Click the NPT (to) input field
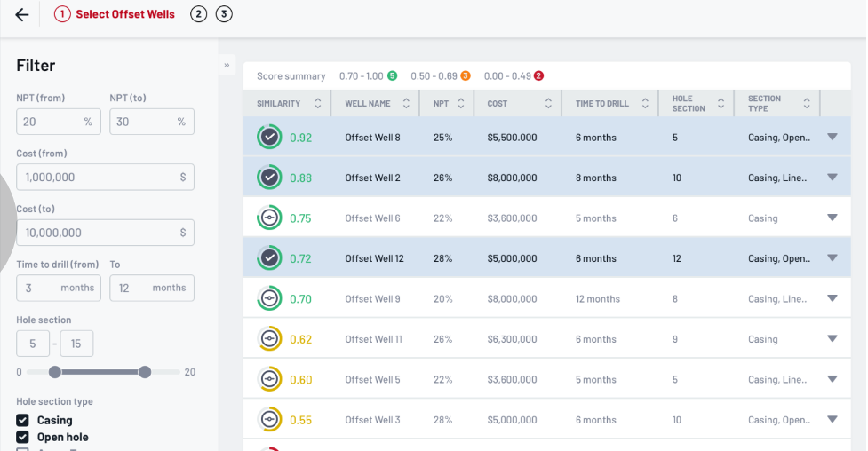This screenshot has height=451, width=868. pos(152,122)
